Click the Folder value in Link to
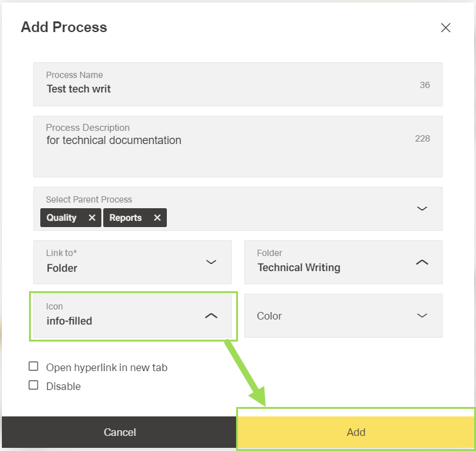Image resolution: width=476 pixels, height=451 pixels. (x=62, y=268)
